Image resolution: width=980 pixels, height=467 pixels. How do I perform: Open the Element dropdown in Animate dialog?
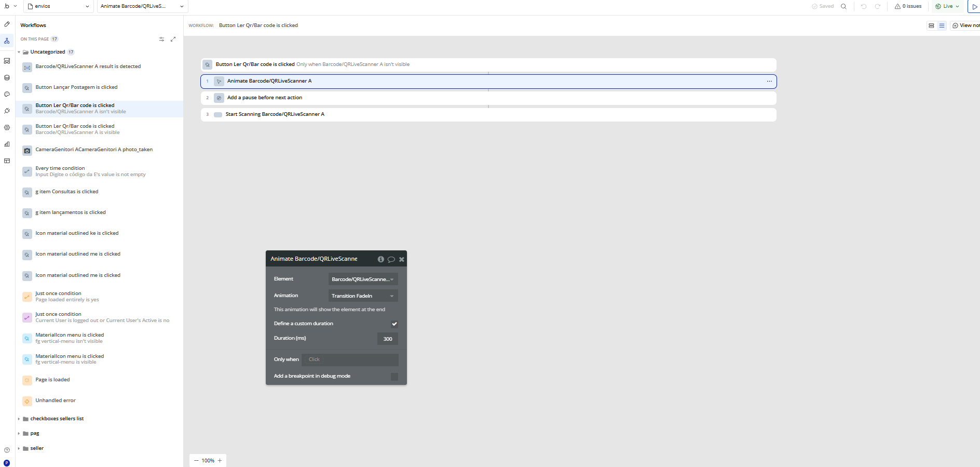click(x=363, y=279)
